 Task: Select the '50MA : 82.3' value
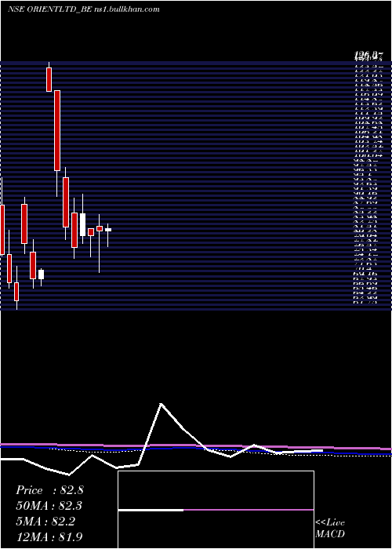49,506
